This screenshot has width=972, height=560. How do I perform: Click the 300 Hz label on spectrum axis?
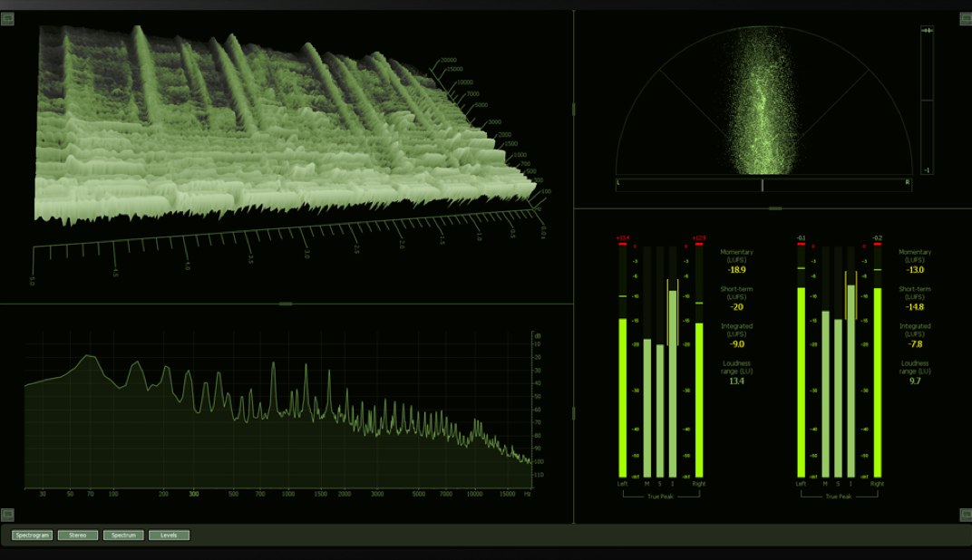point(194,495)
